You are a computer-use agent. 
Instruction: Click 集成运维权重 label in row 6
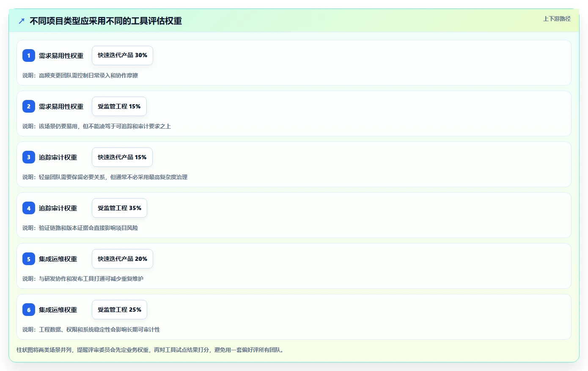[58, 310]
